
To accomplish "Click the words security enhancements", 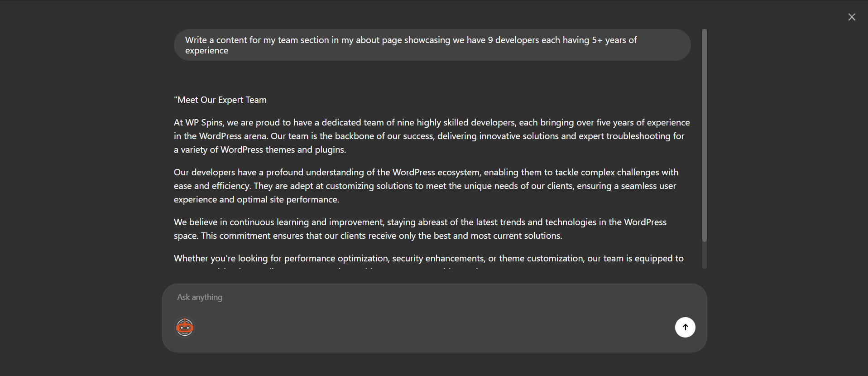I will (x=438, y=258).
